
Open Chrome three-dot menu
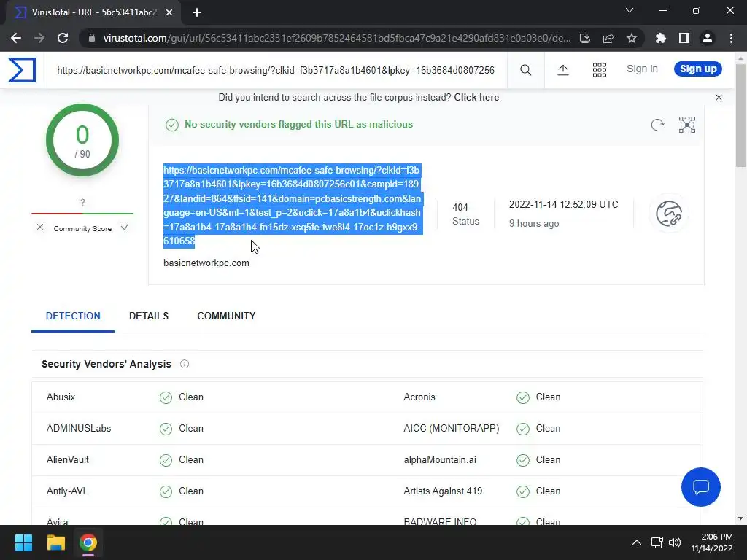tap(731, 38)
